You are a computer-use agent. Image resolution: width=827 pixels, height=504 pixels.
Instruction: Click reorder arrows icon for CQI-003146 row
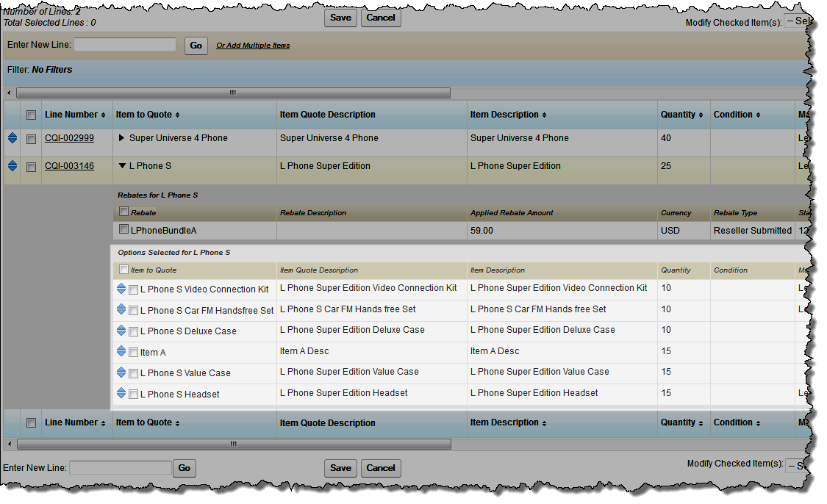pos(12,166)
